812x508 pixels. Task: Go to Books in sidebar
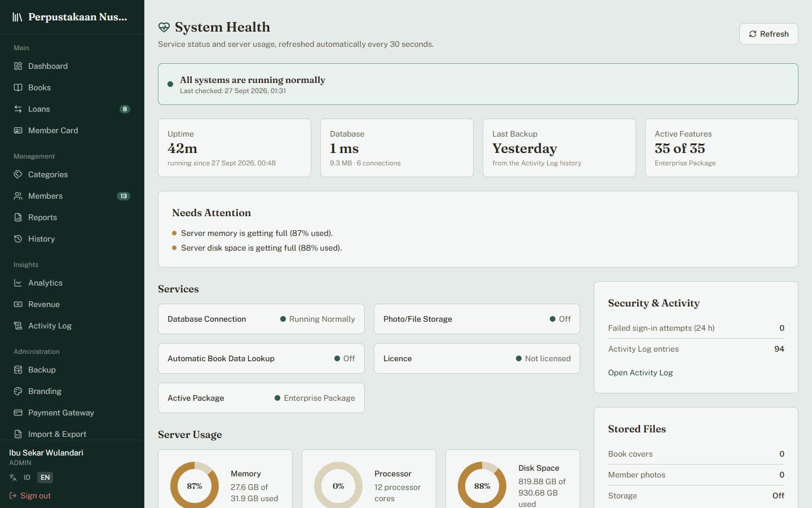point(72,87)
